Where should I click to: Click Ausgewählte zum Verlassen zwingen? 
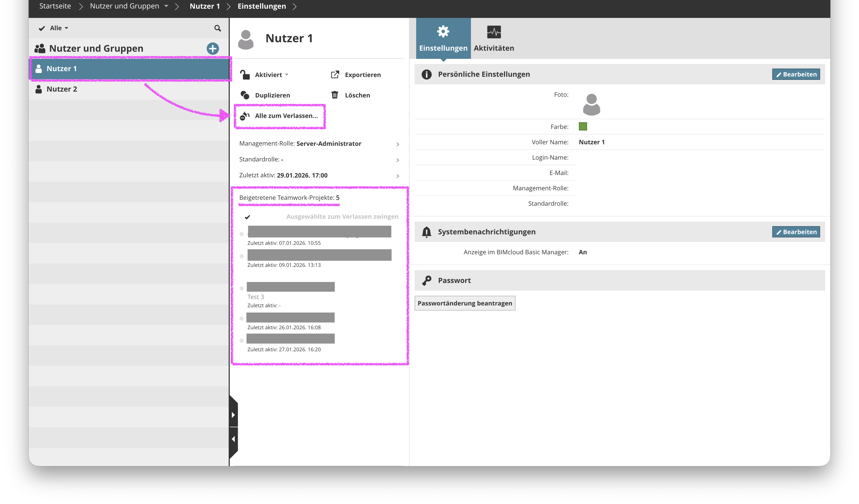tap(342, 216)
